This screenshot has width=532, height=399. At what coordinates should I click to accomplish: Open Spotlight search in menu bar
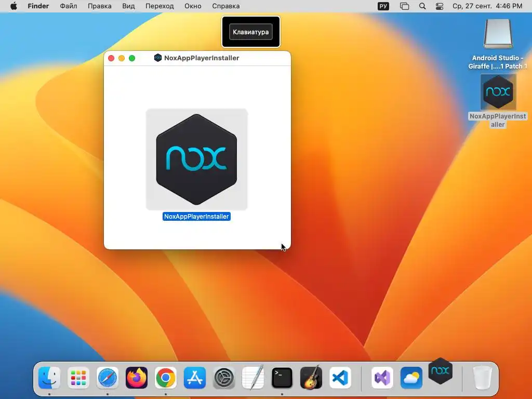point(422,6)
